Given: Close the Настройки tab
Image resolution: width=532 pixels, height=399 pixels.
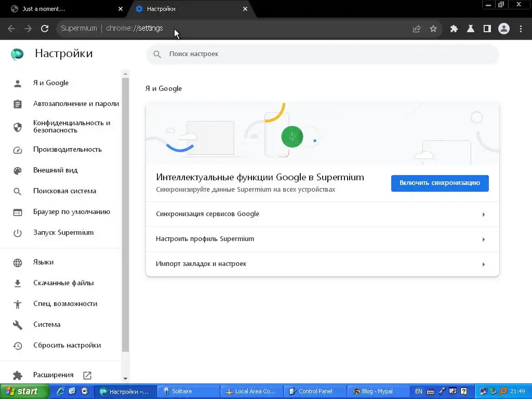Looking at the screenshot, I should pos(245,9).
